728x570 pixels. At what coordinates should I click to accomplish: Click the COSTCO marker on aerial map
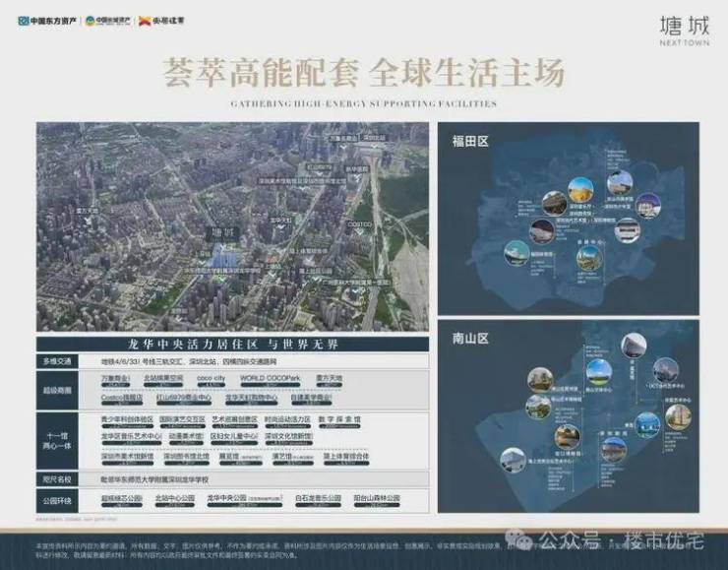tap(360, 224)
